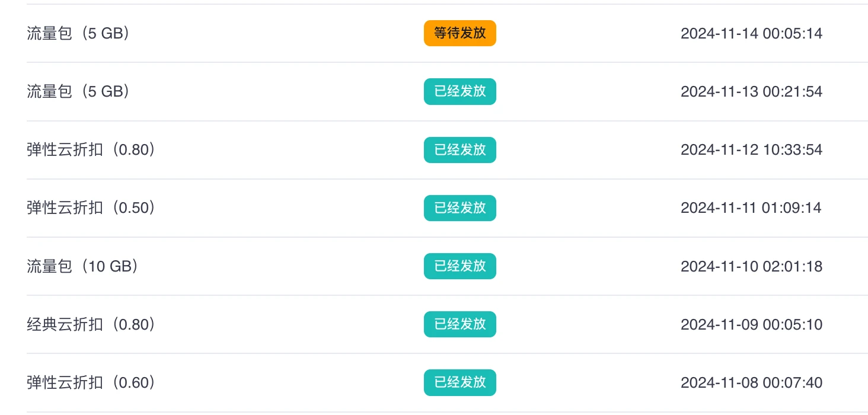Click 已经发放 badge for 流量包（10 GB）
Screen dimensions: 868x415
coord(459,266)
